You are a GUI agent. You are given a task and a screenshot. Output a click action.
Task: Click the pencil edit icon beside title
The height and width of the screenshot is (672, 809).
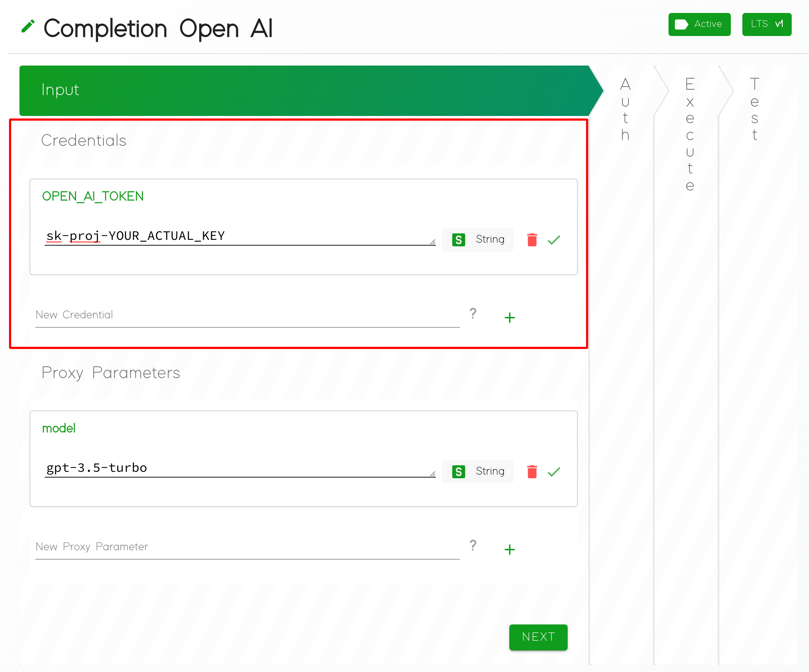click(x=28, y=27)
